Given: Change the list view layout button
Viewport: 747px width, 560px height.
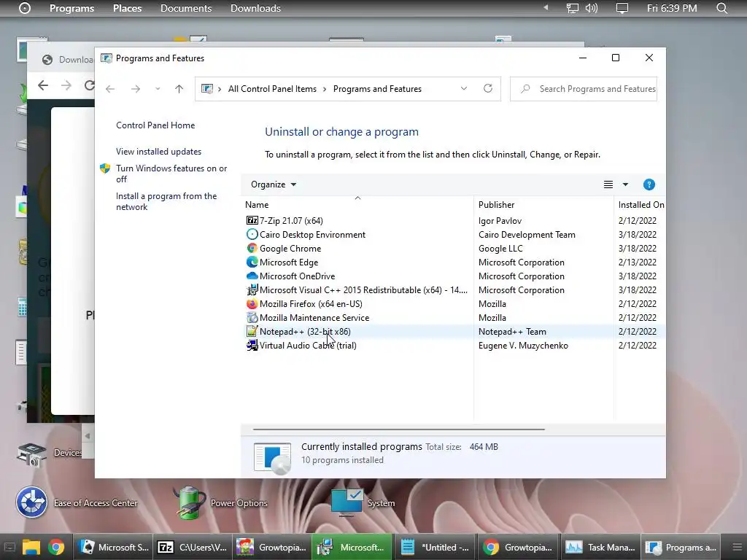Looking at the screenshot, I should coord(608,184).
